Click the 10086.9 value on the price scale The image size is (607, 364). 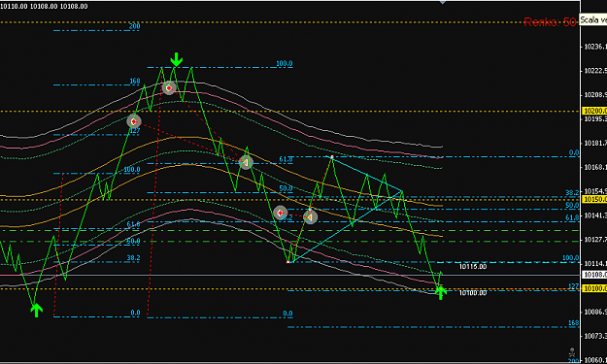pos(595,312)
